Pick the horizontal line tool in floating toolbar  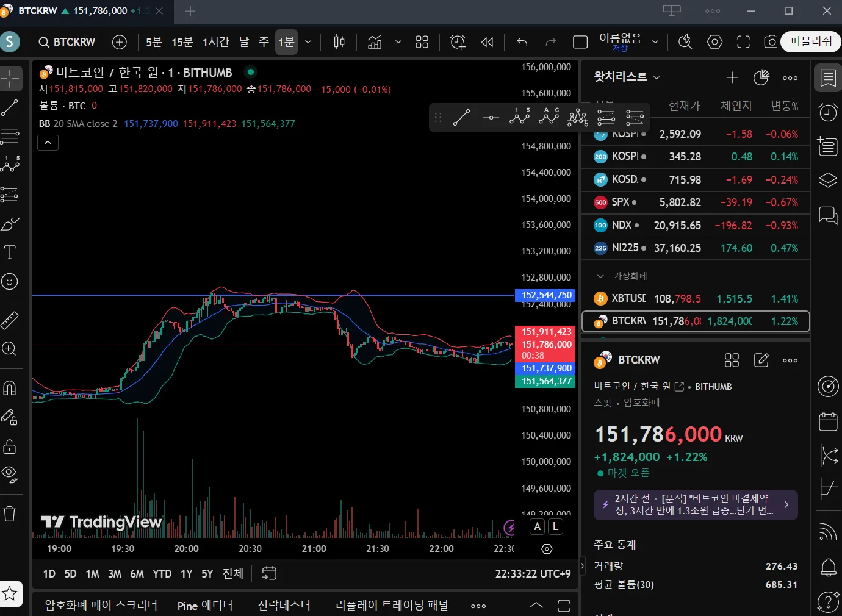tap(491, 117)
